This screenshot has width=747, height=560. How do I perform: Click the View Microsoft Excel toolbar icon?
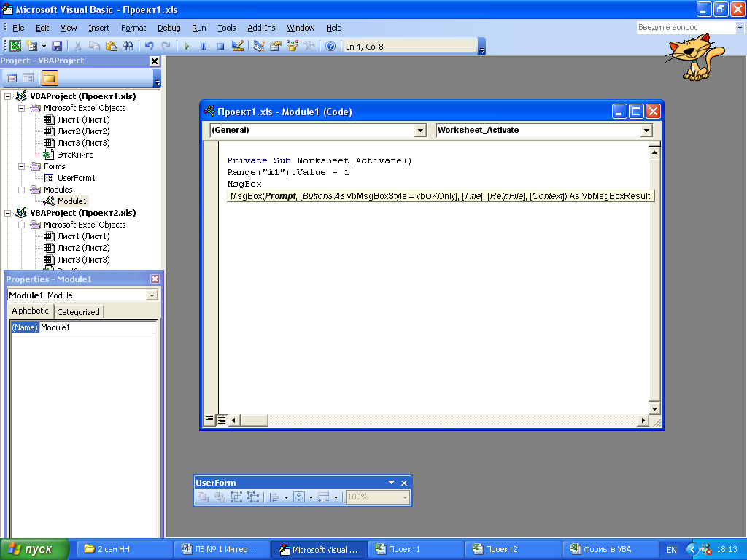[15, 46]
